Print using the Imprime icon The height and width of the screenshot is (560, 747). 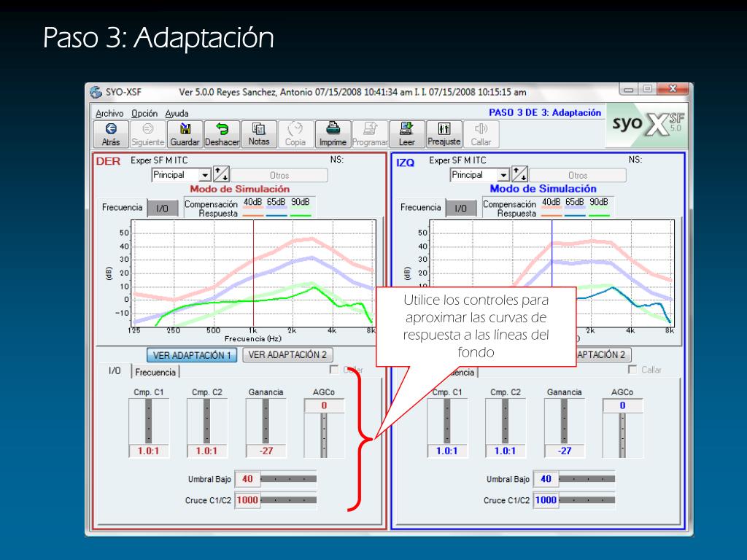[333, 134]
